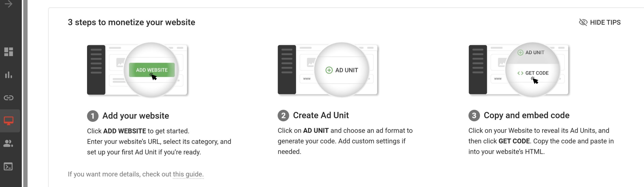Click the green plus icon beside AD UNIT in step 2
644x187 pixels.
329,70
